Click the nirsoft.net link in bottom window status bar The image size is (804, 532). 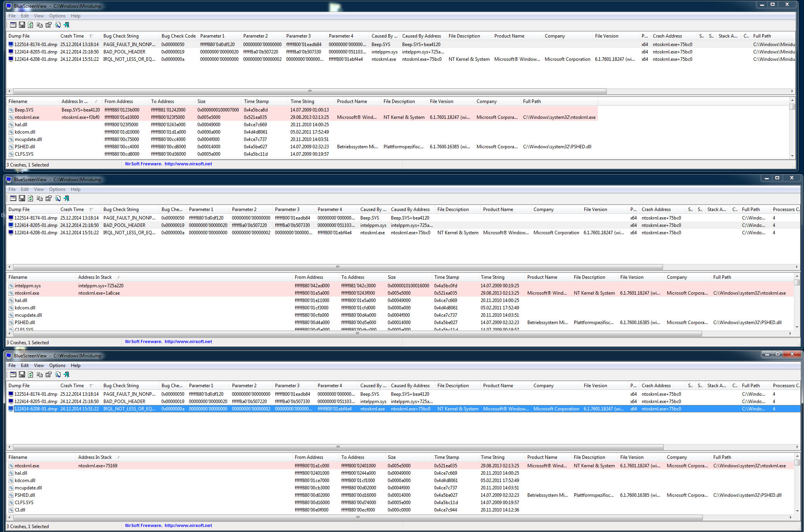click(188, 525)
